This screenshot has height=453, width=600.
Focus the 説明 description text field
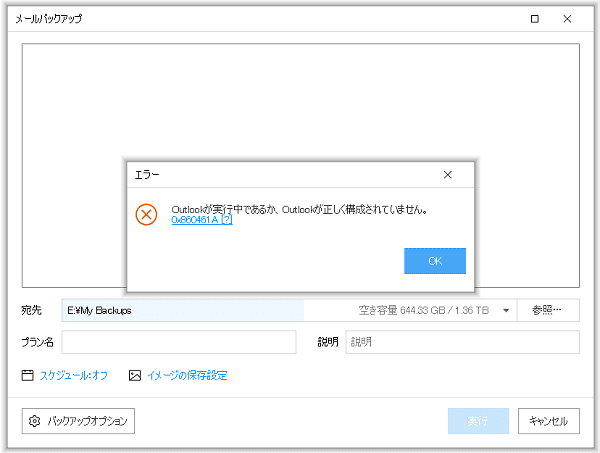point(462,342)
